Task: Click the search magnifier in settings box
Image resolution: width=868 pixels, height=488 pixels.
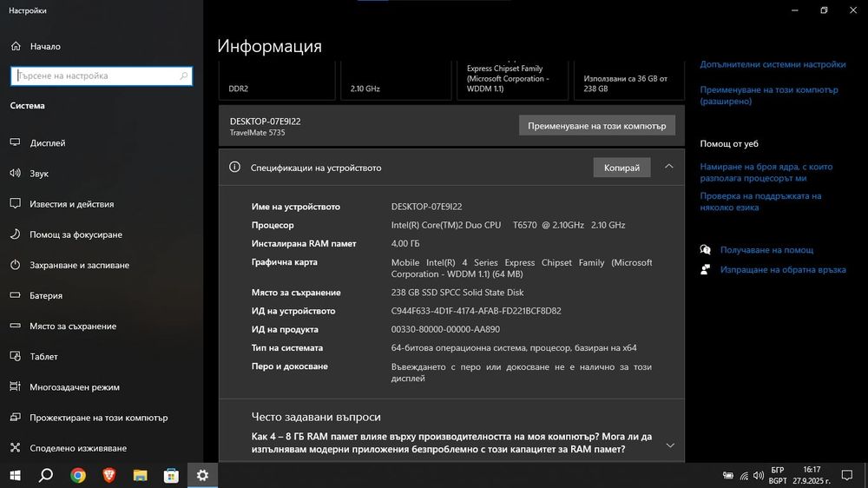Action: click(184, 76)
